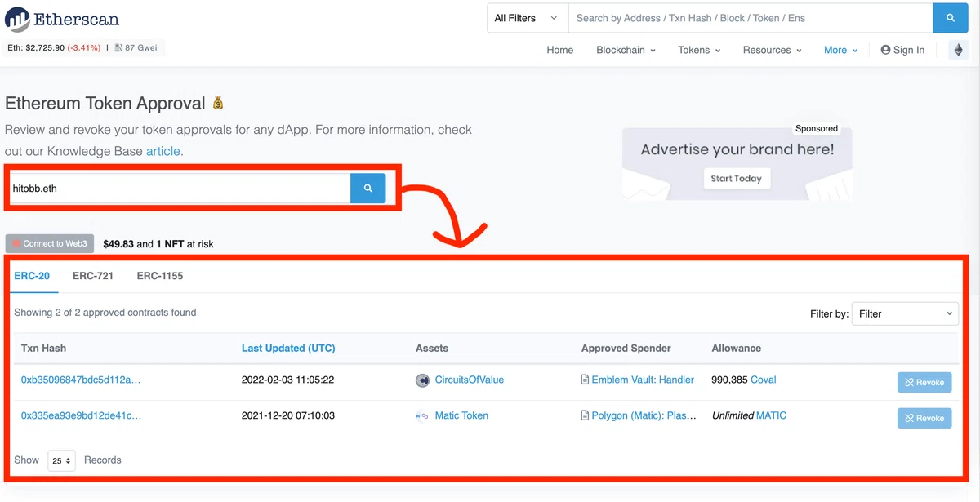The width and height of the screenshot is (980, 502).
Task: Click the Polygon (Matic) contract document icon
Action: (585, 416)
